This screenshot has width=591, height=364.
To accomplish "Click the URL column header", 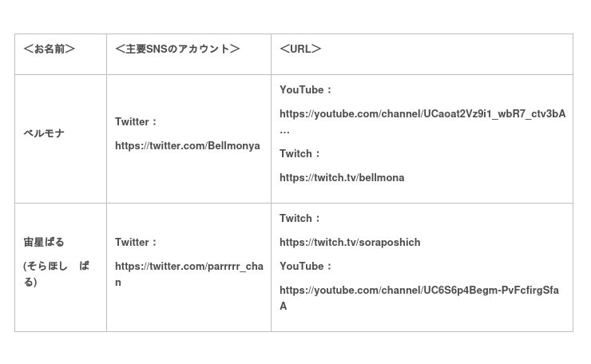I will [x=300, y=49].
